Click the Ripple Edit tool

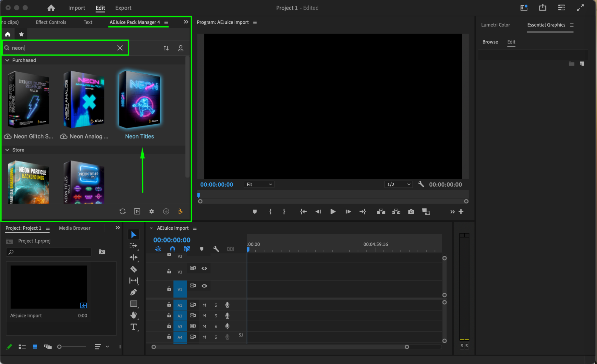(133, 257)
